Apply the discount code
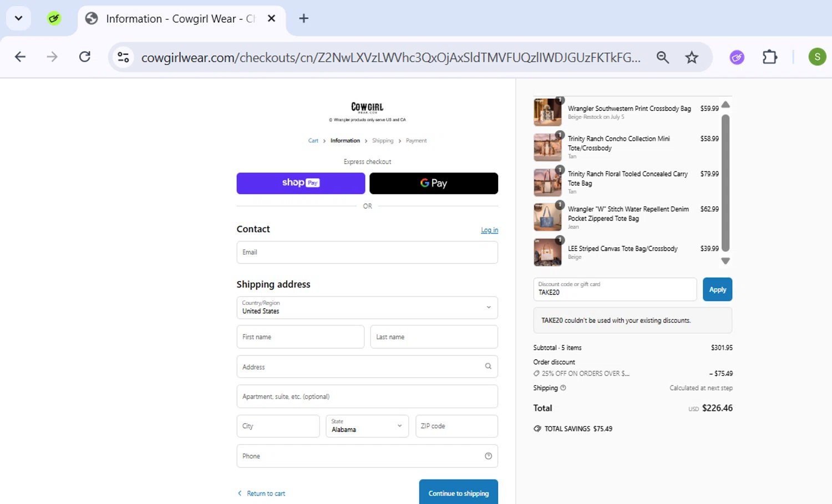832x504 pixels. tap(717, 289)
